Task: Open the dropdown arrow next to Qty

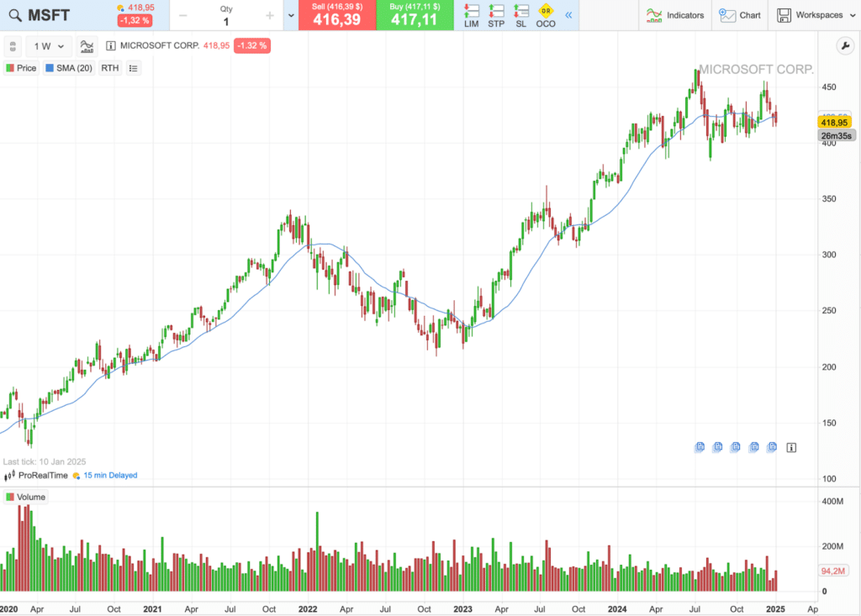Action: [291, 15]
